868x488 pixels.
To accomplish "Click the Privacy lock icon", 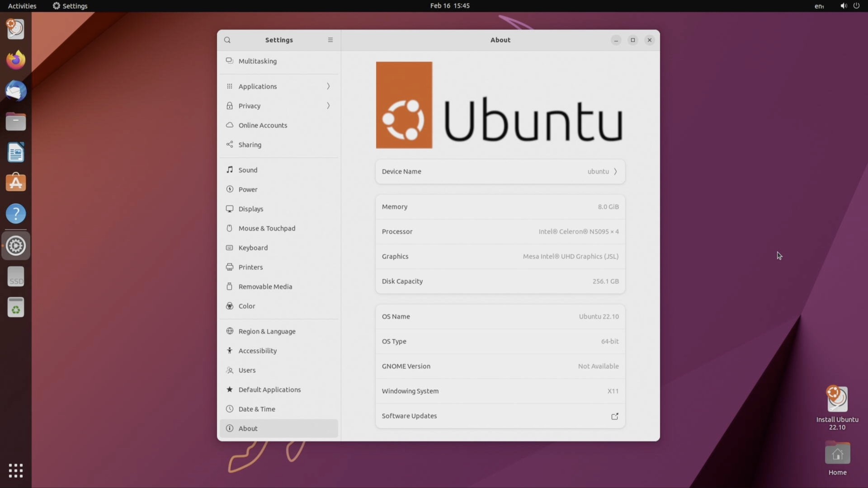I will (230, 106).
